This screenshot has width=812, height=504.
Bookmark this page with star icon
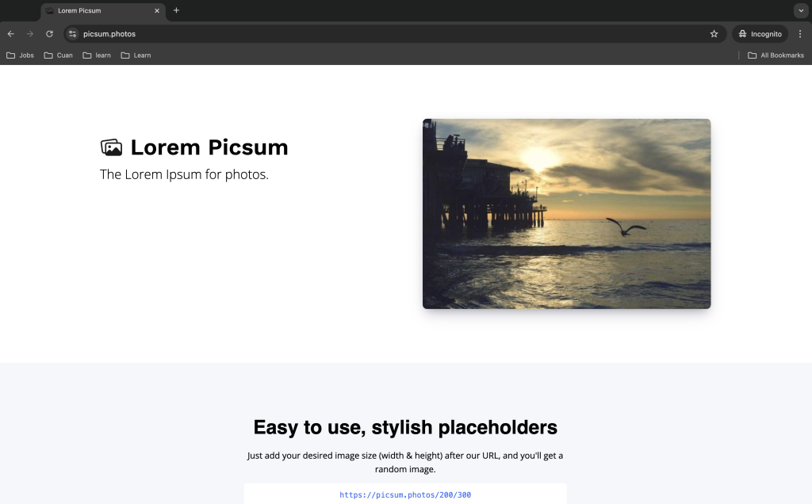[714, 34]
